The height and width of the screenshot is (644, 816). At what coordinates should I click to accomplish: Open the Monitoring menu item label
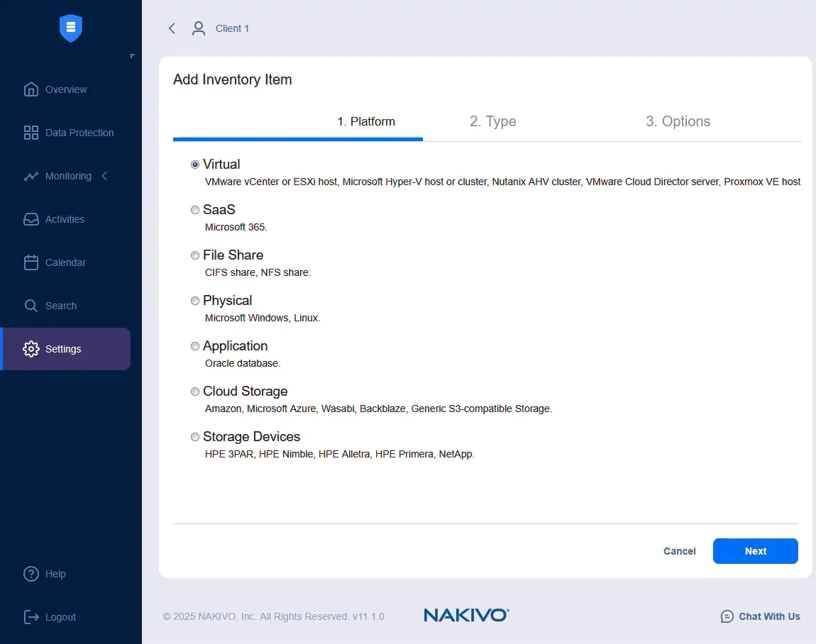68,176
